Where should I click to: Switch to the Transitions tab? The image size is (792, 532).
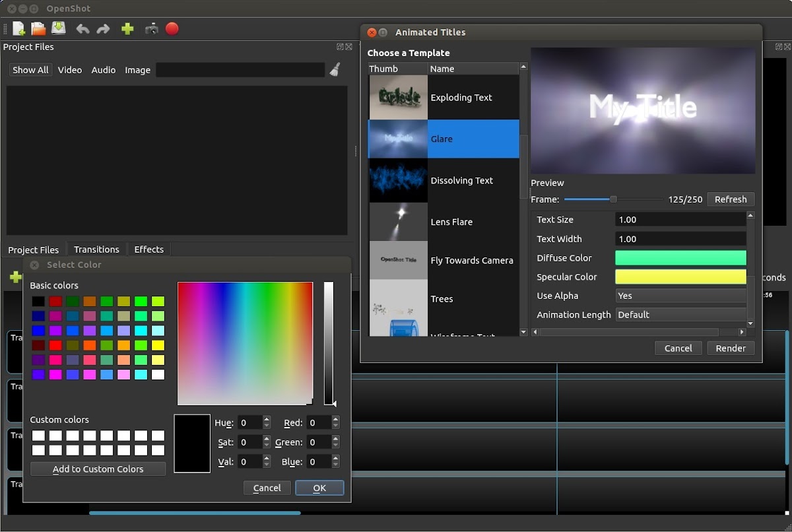(96, 249)
